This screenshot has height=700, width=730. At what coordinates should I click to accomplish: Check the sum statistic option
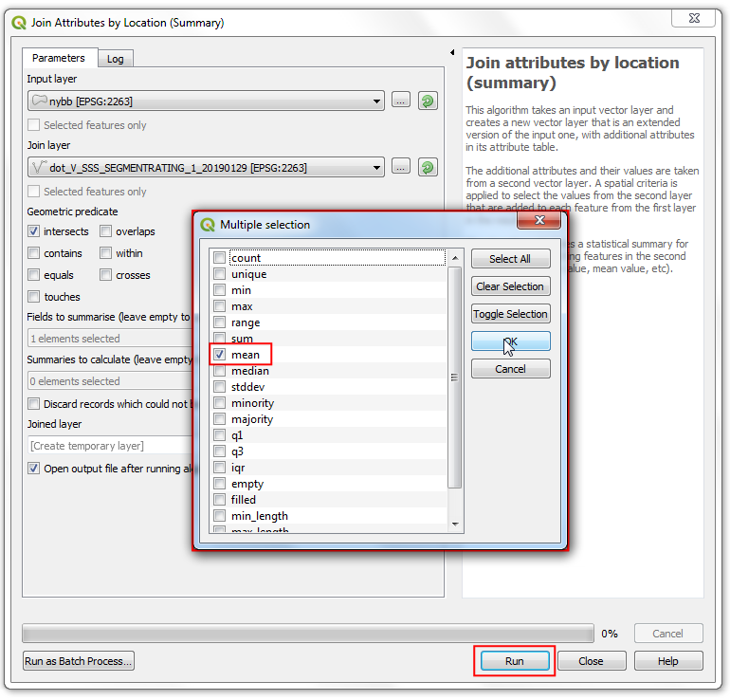coord(220,339)
